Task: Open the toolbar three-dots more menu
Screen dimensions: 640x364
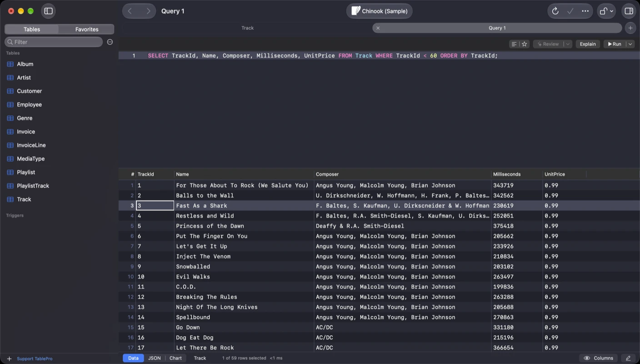Action: click(585, 11)
